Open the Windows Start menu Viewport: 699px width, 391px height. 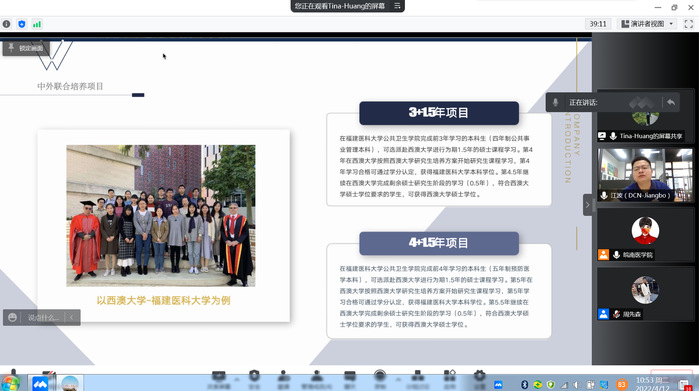click(x=10, y=383)
